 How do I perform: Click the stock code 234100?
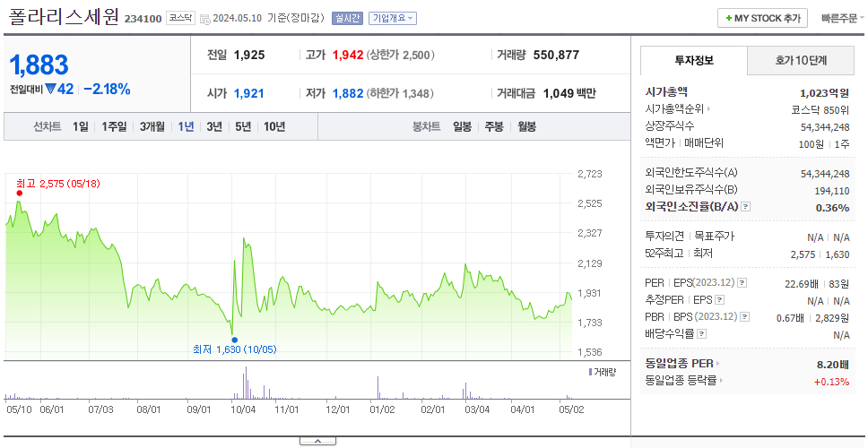click(143, 19)
